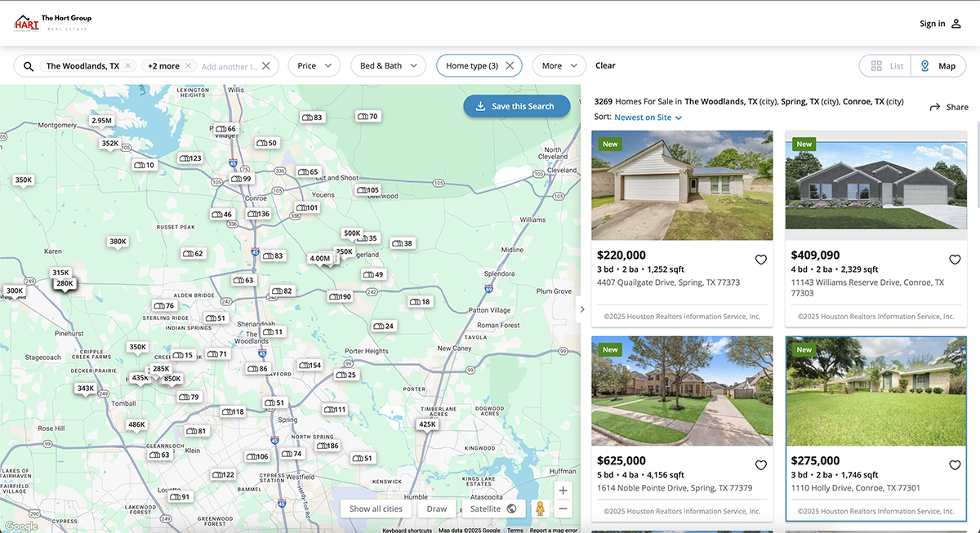Click the Clear filters link
The height and width of the screenshot is (533, 980).
(x=605, y=65)
